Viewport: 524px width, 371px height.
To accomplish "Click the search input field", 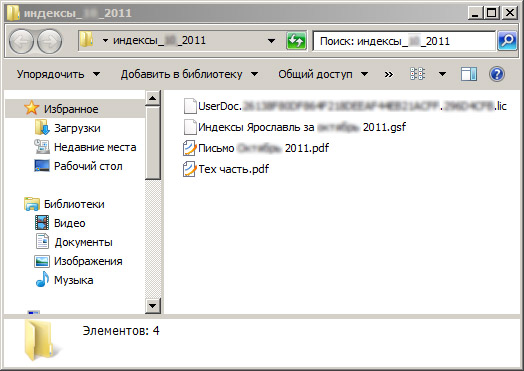I will (404, 41).
